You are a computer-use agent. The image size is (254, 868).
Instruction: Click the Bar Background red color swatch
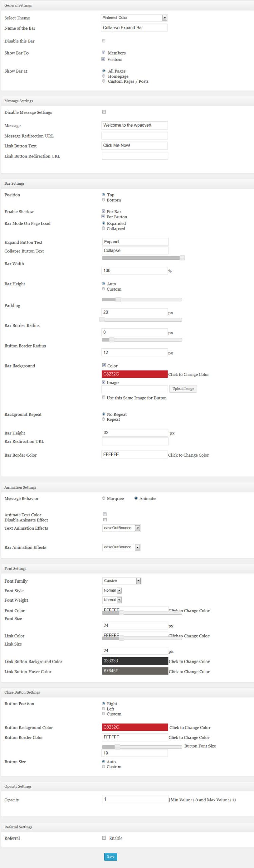(x=134, y=374)
